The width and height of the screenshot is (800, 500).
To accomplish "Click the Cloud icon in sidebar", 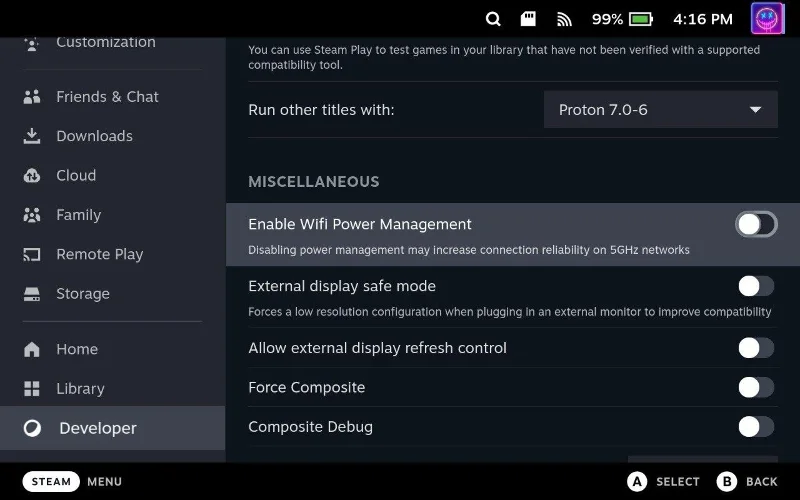I will (x=32, y=175).
